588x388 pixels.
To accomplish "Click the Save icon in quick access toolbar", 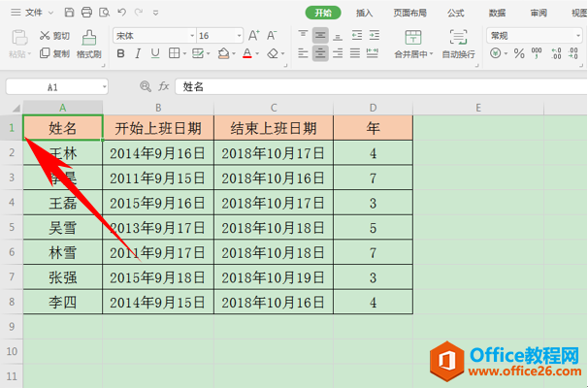I will 70,13.
